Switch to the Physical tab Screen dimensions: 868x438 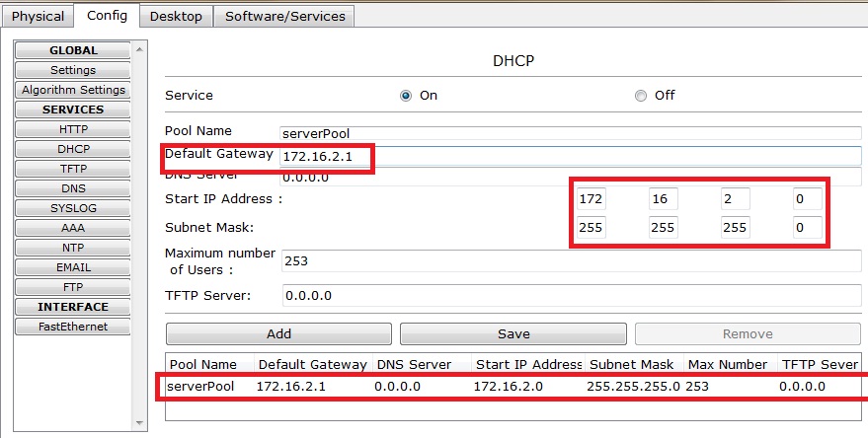(38, 16)
